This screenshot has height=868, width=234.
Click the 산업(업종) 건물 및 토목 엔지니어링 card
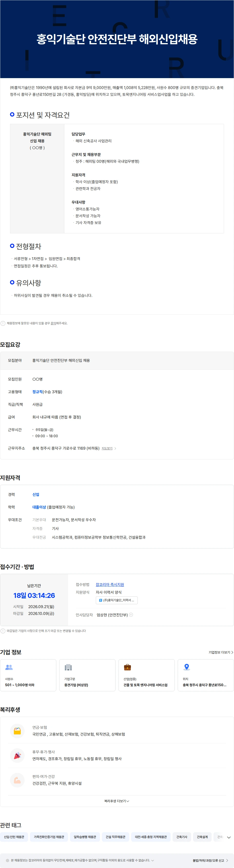click(x=146, y=675)
